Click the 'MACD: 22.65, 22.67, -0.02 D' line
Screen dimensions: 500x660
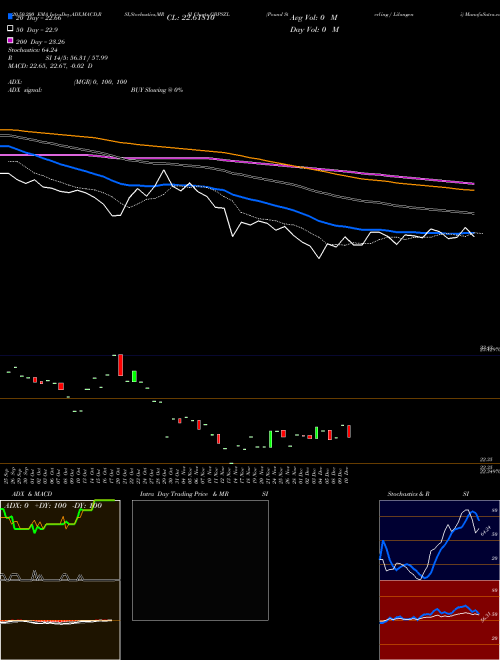tap(50, 66)
